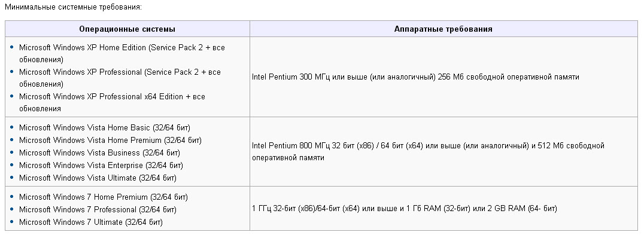The image size is (644, 238).
Task: Select Microsoft Windows XP Home Edition item
Action: (x=122, y=53)
